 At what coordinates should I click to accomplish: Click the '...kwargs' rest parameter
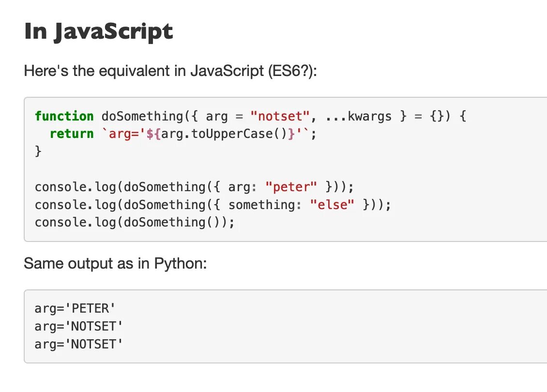(x=358, y=117)
